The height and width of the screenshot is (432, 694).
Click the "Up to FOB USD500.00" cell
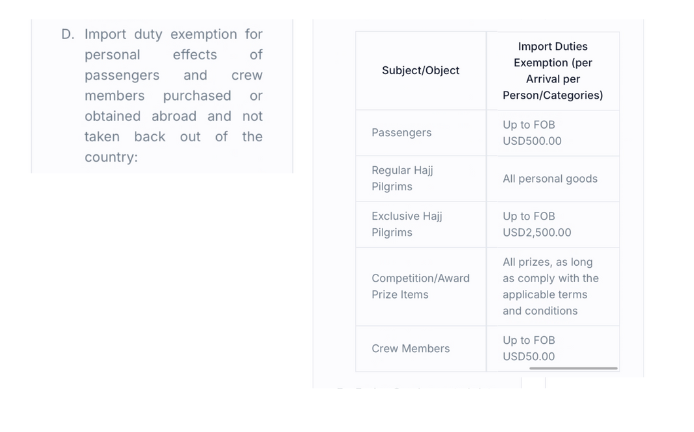(532, 133)
